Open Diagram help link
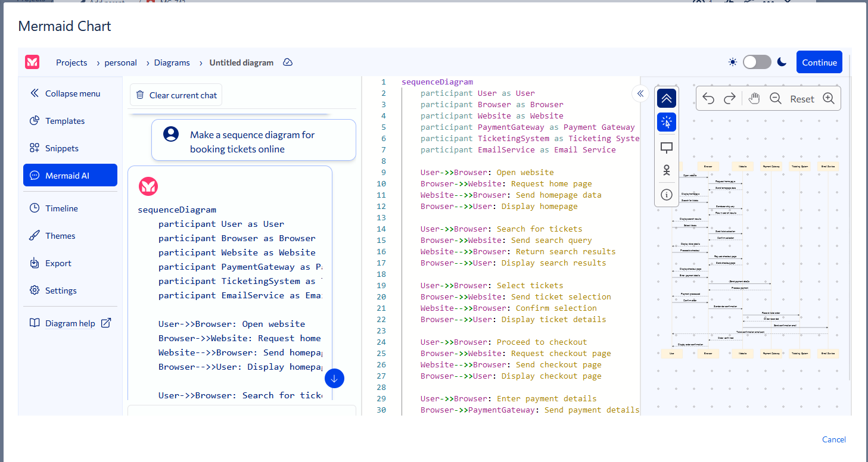868x462 pixels. [x=70, y=323]
